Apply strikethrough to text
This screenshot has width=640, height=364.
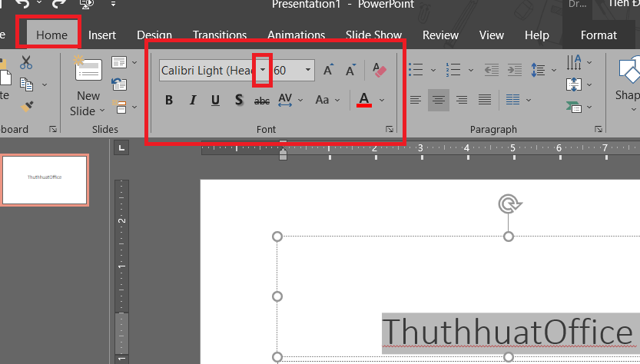[262, 101]
